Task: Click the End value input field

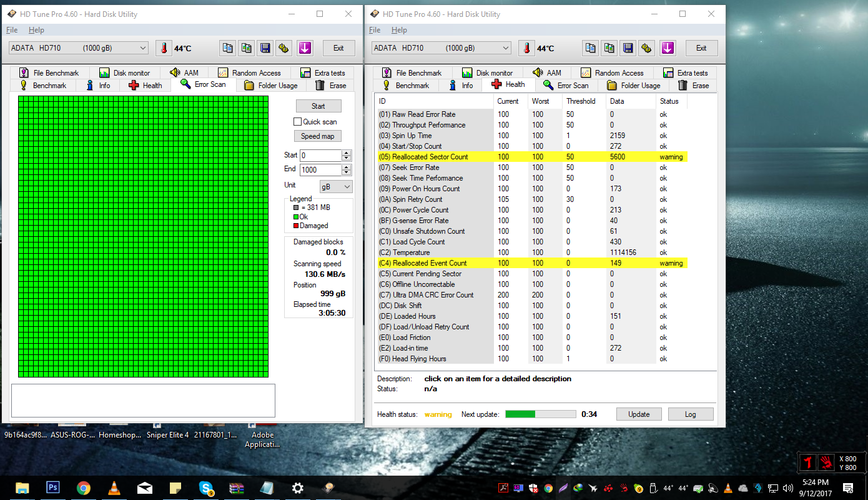Action: click(x=320, y=169)
